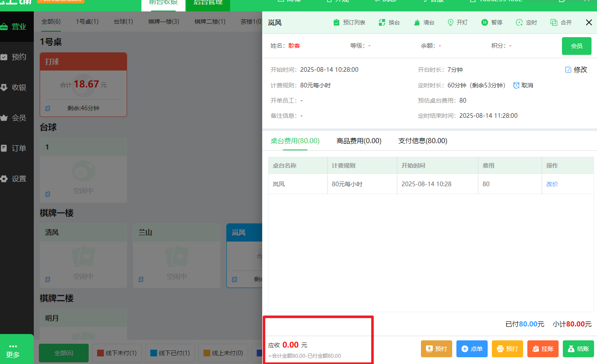Open 预约 in the left sidebar
Screen dimensions: 597x364
pyautogui.click(x=17, y=57)
